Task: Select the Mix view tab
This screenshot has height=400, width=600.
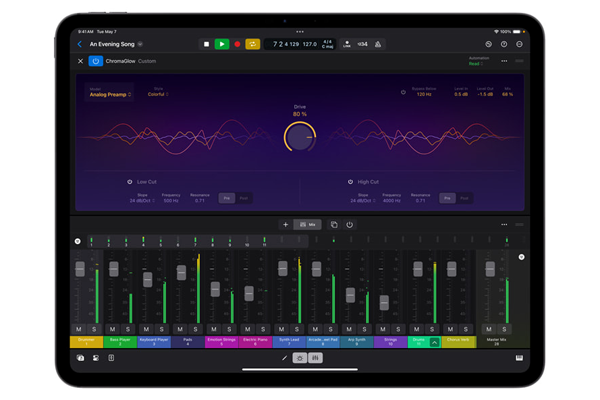Action: point(307,225)
